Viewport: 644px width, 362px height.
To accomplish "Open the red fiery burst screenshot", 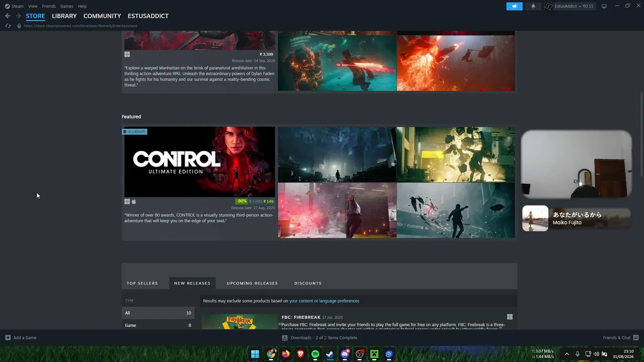I will pyautogui.click(x=456, y=62).
